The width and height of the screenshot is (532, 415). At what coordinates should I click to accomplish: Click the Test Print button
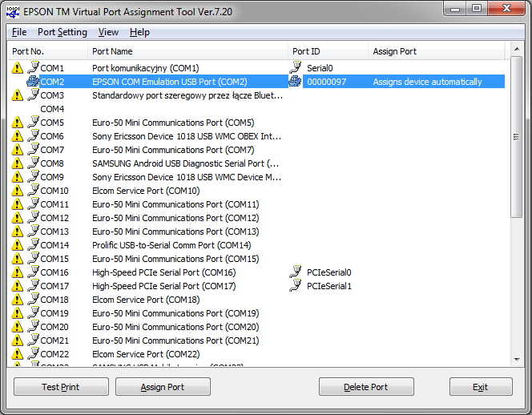tap(61, 387)
